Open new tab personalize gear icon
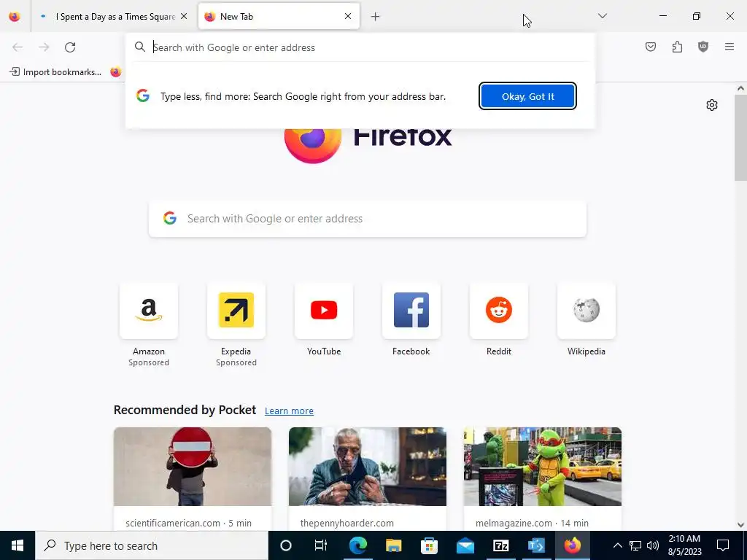The image size is (747, 560). (x=712, y=105)
